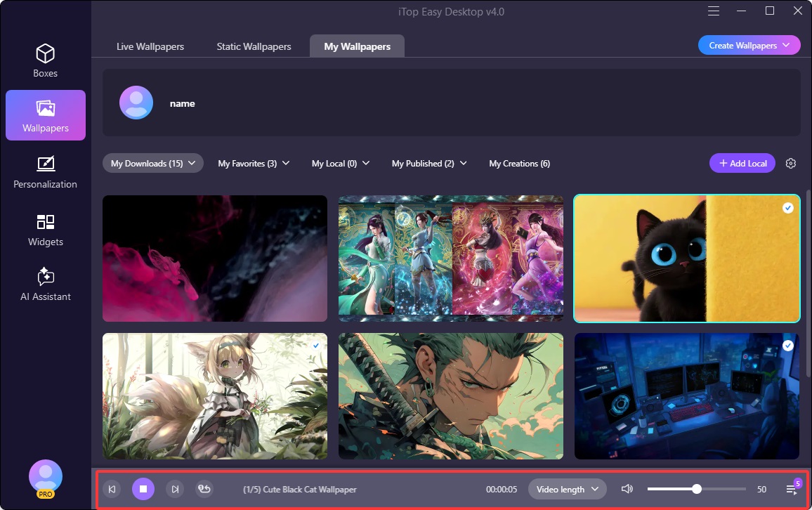Click the volume slider track
Viewport: 812px width, 510px height.
pyautogui.click(x=723, y=489)
